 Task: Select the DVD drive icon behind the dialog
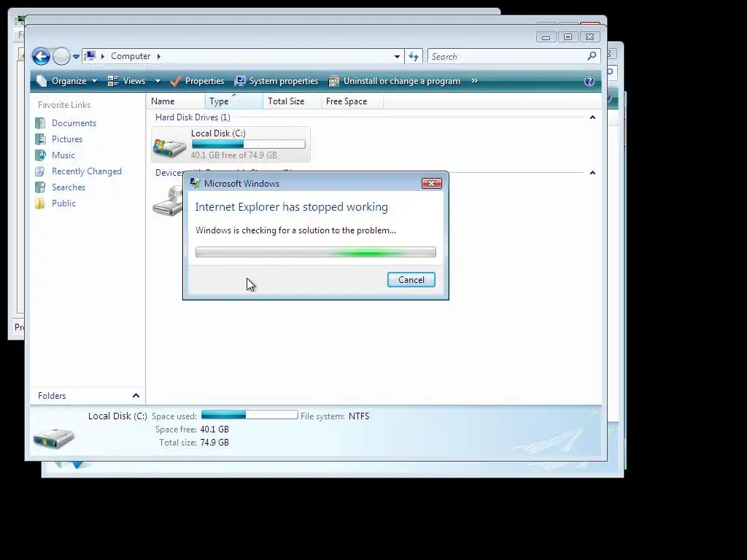[x=168, y=201]
